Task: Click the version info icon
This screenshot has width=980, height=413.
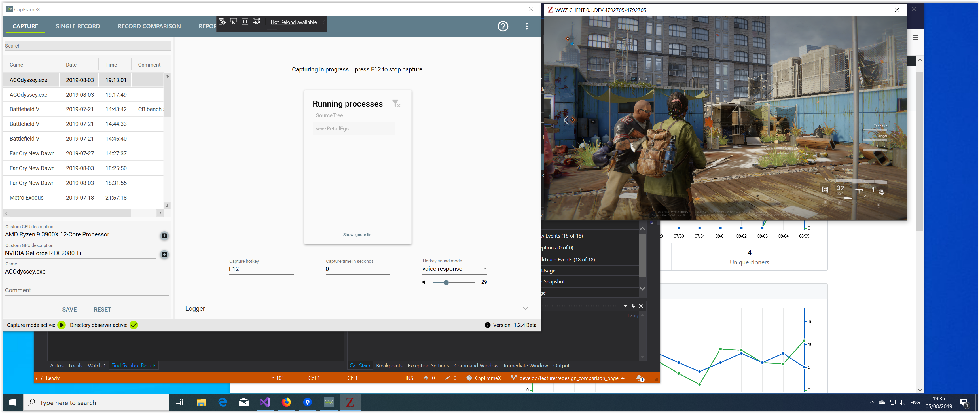Action: pos(487,325)
